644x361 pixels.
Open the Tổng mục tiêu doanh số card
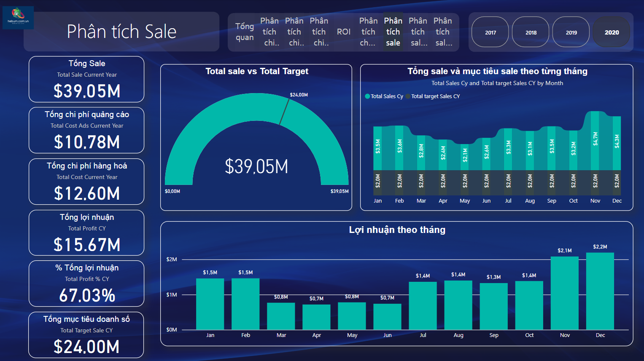(x=86, y=335)
